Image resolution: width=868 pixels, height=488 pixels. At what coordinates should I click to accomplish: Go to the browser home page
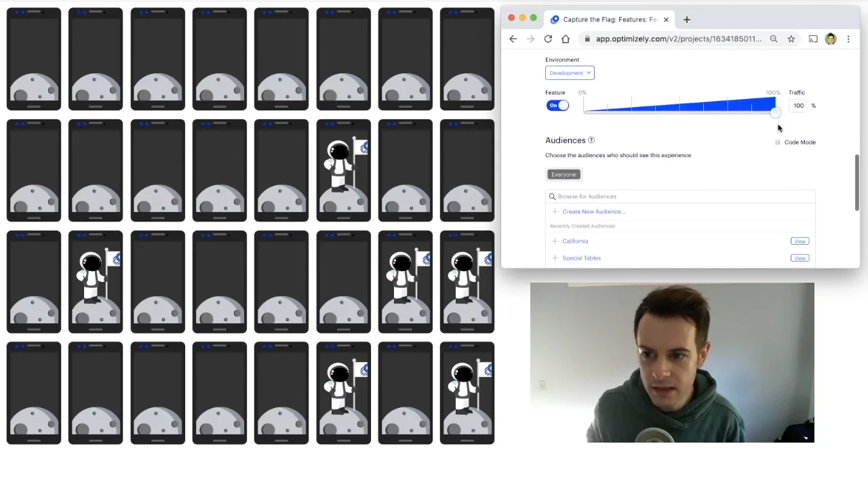point(566,39)
